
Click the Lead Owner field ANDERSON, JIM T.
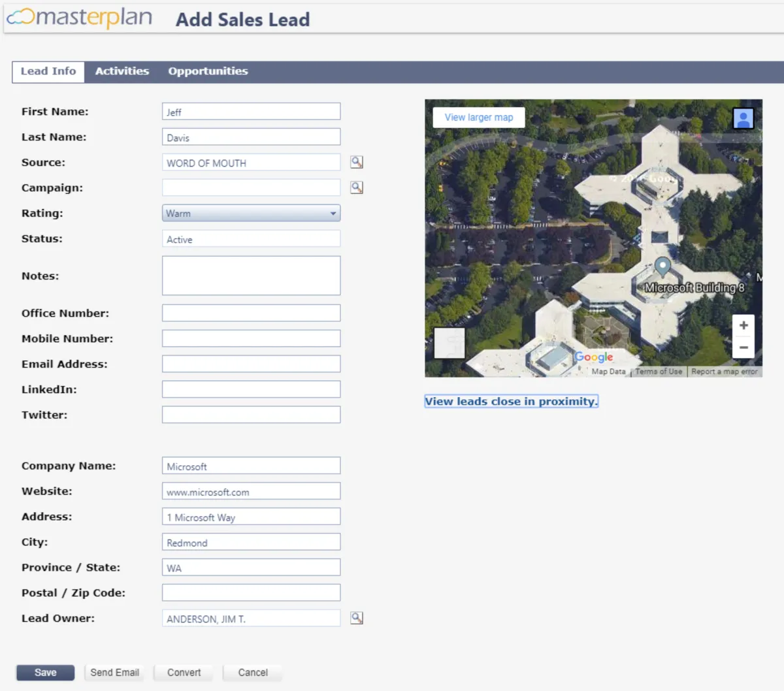click(251, 618)
